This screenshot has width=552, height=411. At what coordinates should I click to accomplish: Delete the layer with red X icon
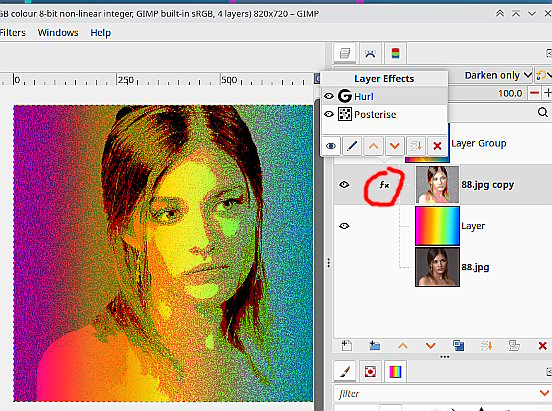pos(542,346)
